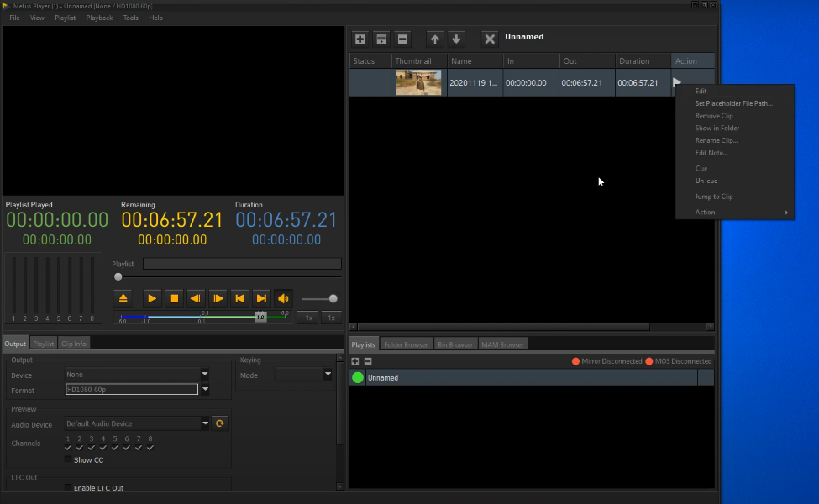This screenshot has height=504, width=819.
Task: Select the clip thumbnail in playlist
Action: pyautogui.click(x=418, y=82)
